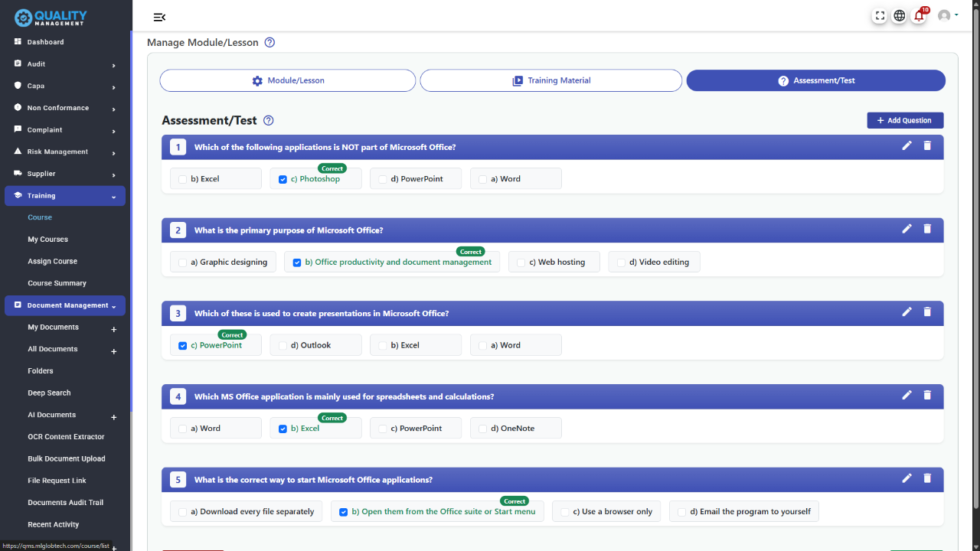The height and width of the screenshot is (551, 980).
Task: Enter fullscreen mode icon
Action: 880,15
